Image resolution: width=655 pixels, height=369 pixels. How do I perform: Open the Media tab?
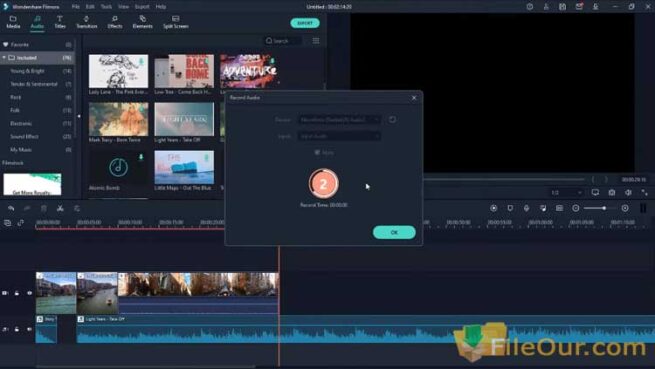click(13, 22)
